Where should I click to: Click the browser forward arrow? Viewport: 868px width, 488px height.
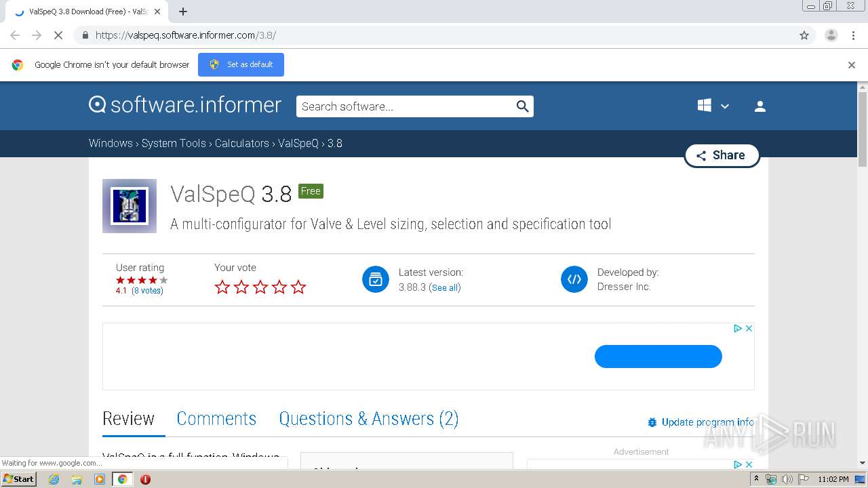click(37, 35)
